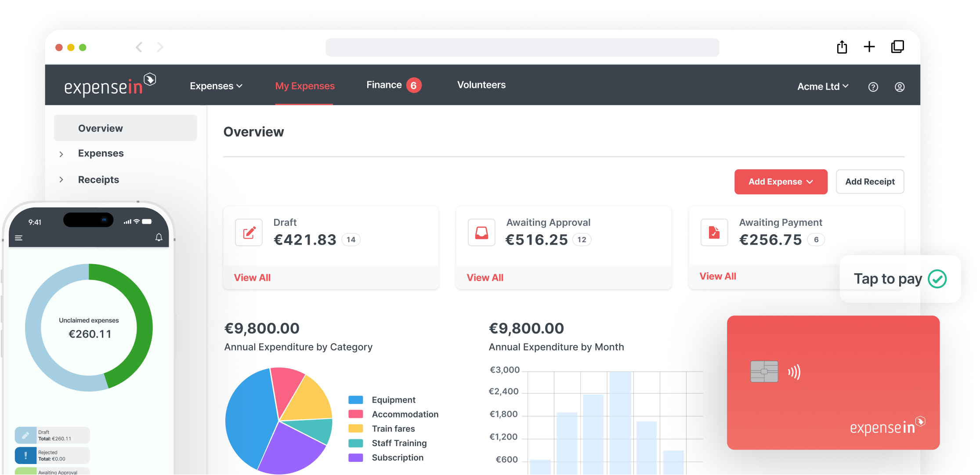Screen dimensions: 980x475
Task: Click the Awaiting Approval inbox icon
Action: (x=481, y=232)
